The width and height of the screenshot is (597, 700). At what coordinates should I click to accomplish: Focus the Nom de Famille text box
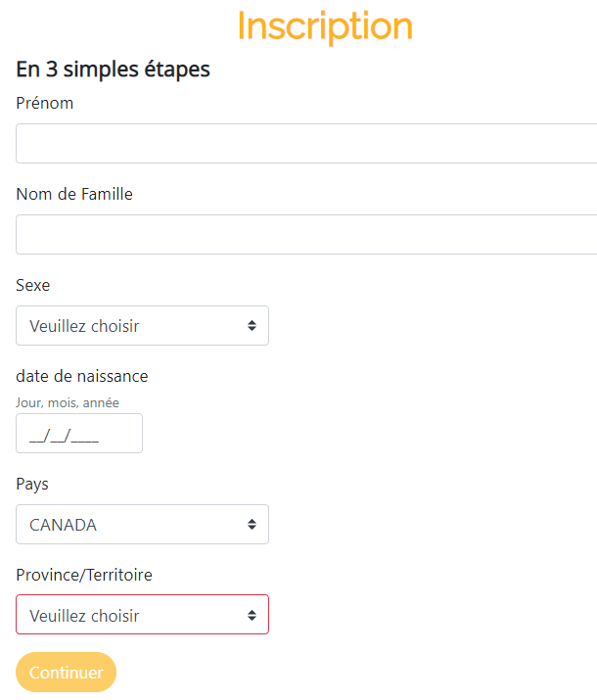306,234
